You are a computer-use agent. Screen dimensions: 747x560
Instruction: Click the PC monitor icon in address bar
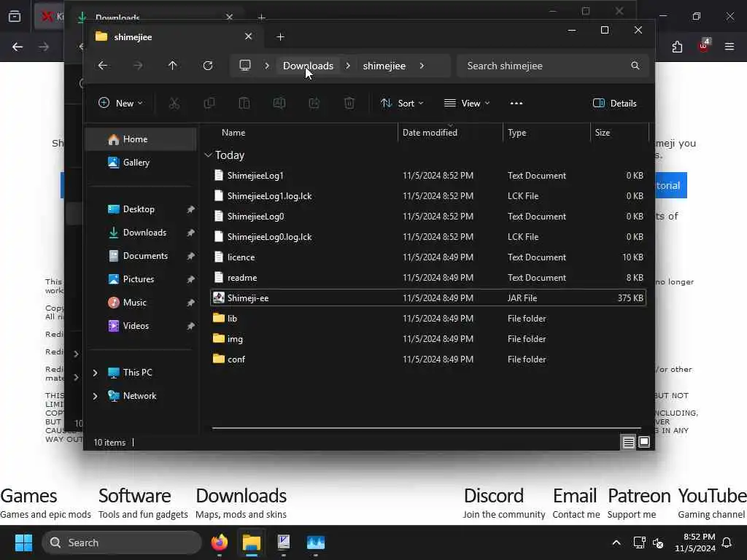[245, 65]
